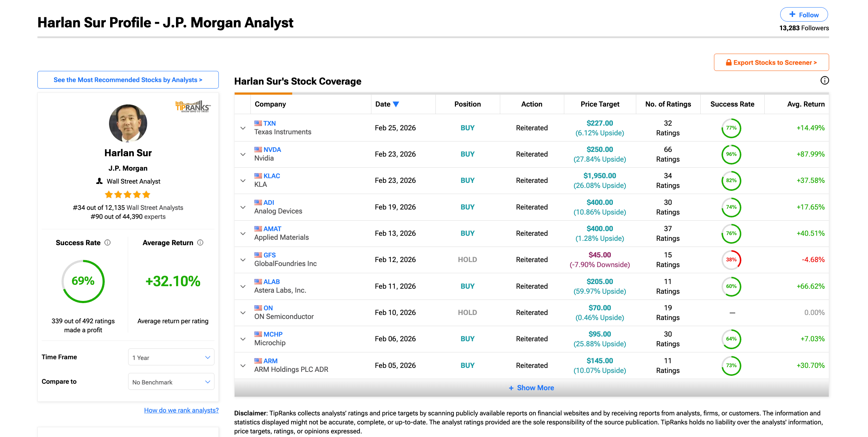
Task: Click the GFS 38% success rate circle
Action: tap(731, 260)
